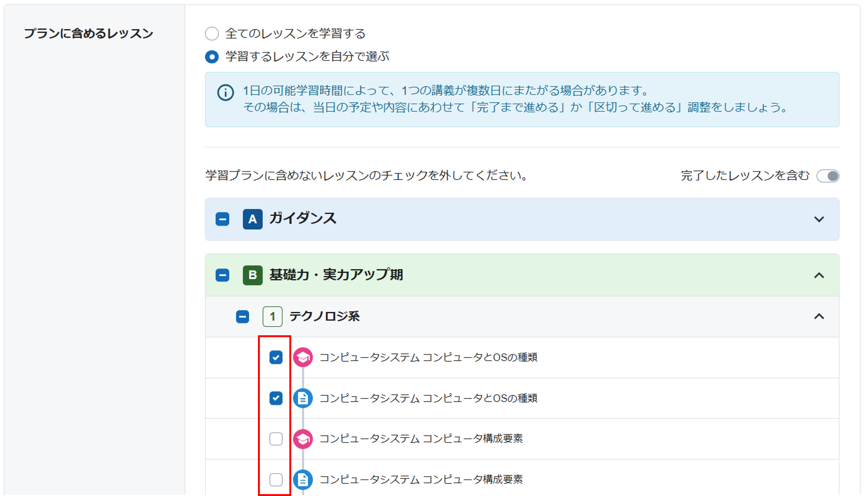Expand the ガイダンス section chevron
This screenshot has width=868, height=496.
819,219
